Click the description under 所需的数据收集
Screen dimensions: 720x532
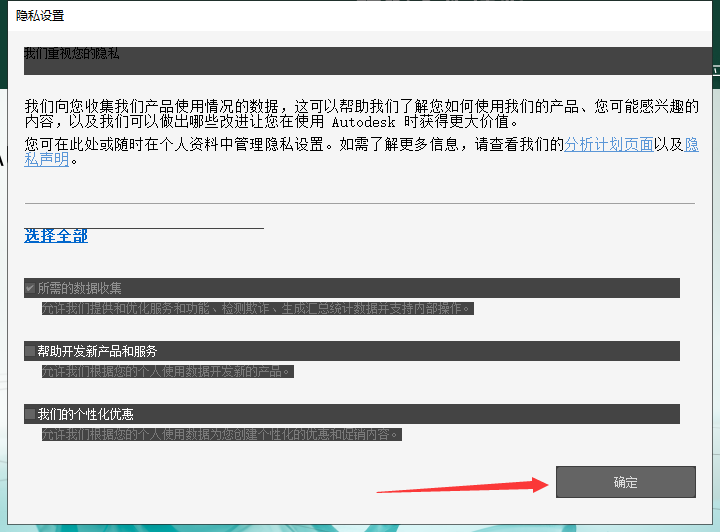click(x=258, y=308)
